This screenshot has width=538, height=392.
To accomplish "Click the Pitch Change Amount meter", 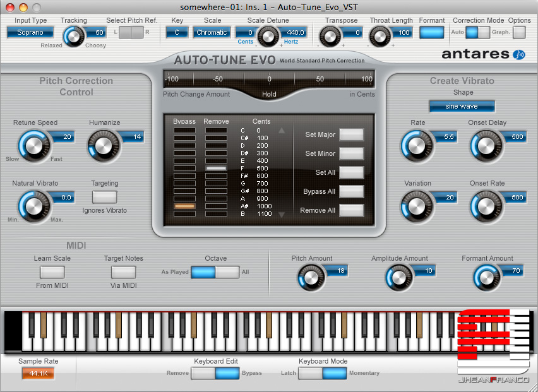I will click(x=269, y=80).
